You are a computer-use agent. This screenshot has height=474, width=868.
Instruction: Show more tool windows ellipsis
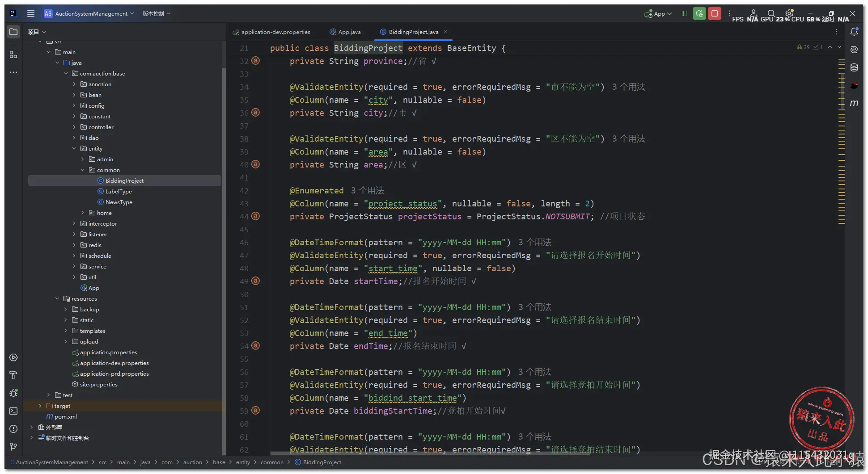coord(13,72)
